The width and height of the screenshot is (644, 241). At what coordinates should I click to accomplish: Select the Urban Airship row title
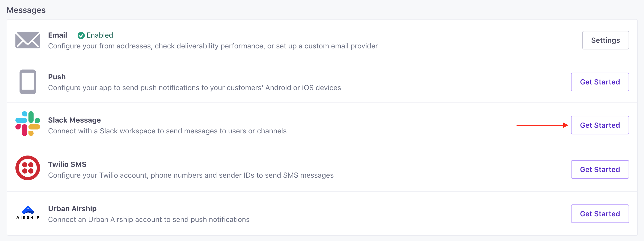[x=72, y=209]
